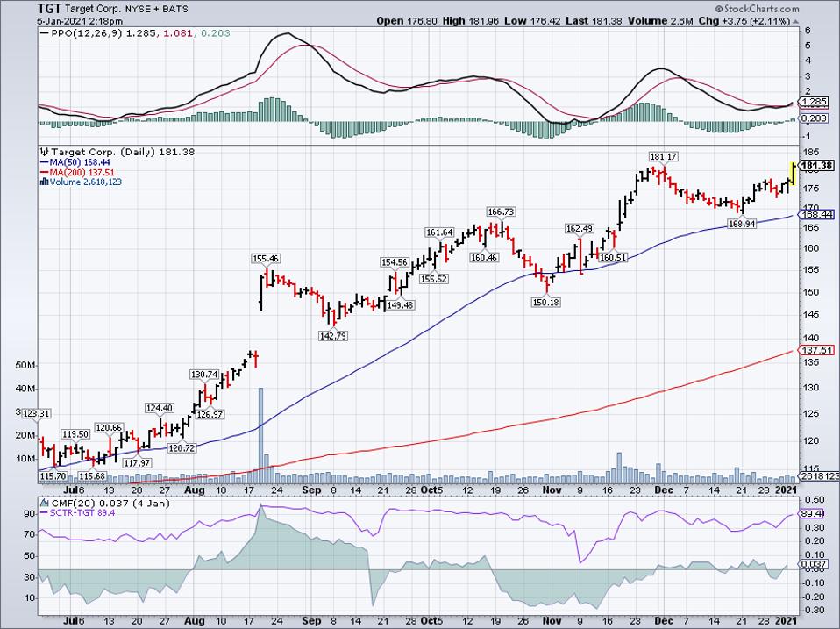Viewport: 840px width, 629px height.
Task: Click the 89.4 SCTR tag on right axis
Action: coord(812,514)
